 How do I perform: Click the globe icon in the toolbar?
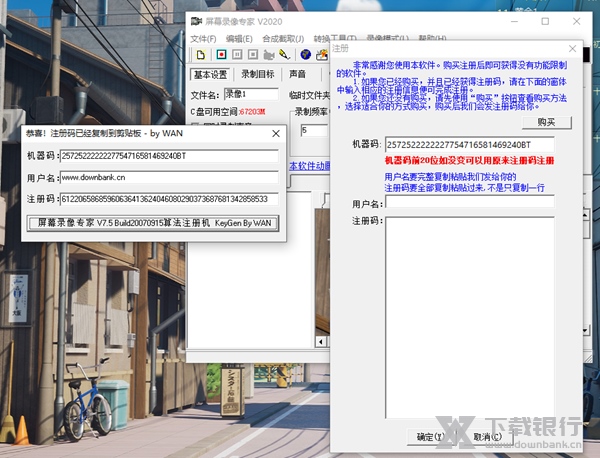306,54
